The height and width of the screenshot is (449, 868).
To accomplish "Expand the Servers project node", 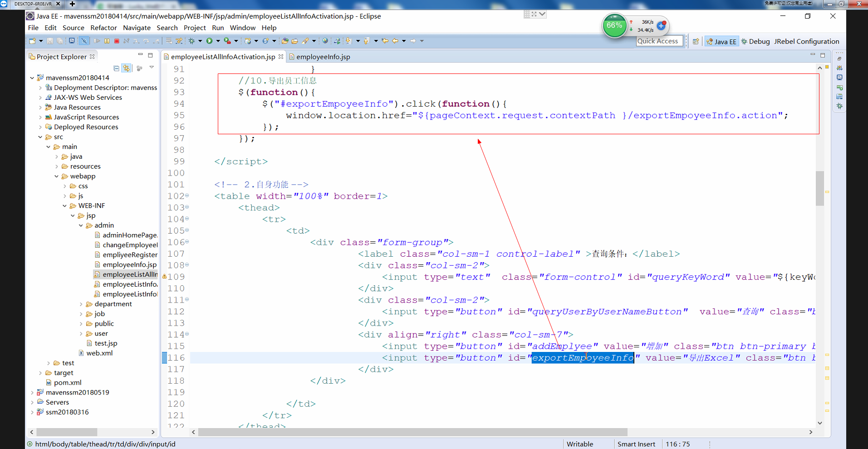I will 32,402.
